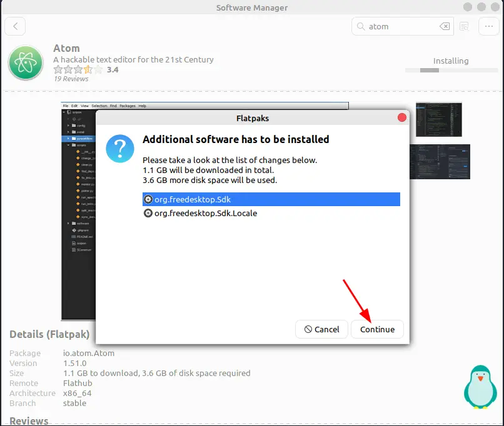Click the "Installing" status label

(451, 61)
